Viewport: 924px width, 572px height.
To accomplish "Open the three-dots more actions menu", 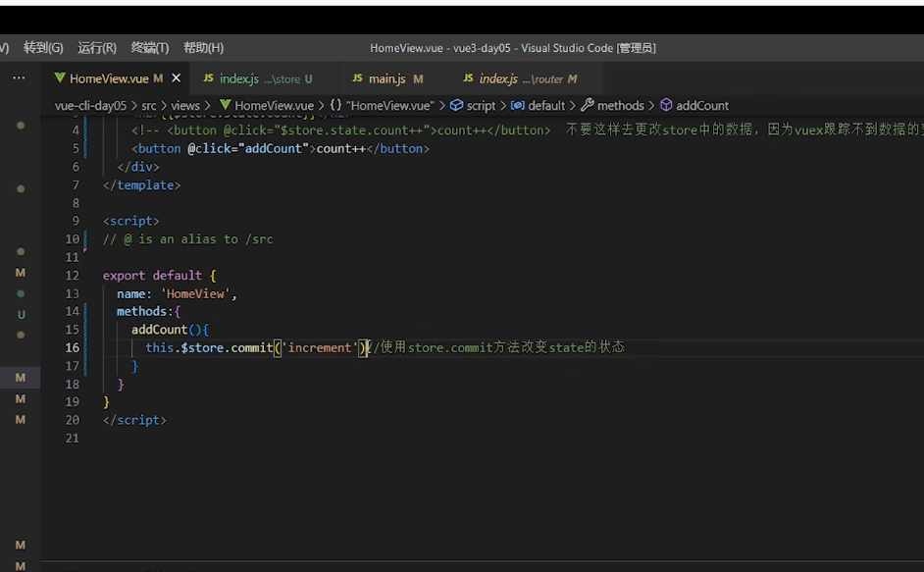I will (x=19, y=78).
